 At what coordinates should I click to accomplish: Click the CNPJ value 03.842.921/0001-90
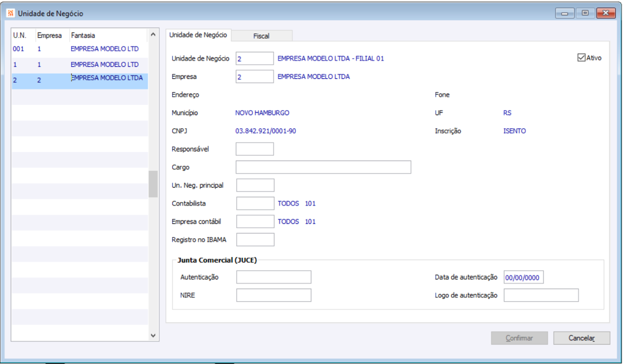tap(266, 131)
